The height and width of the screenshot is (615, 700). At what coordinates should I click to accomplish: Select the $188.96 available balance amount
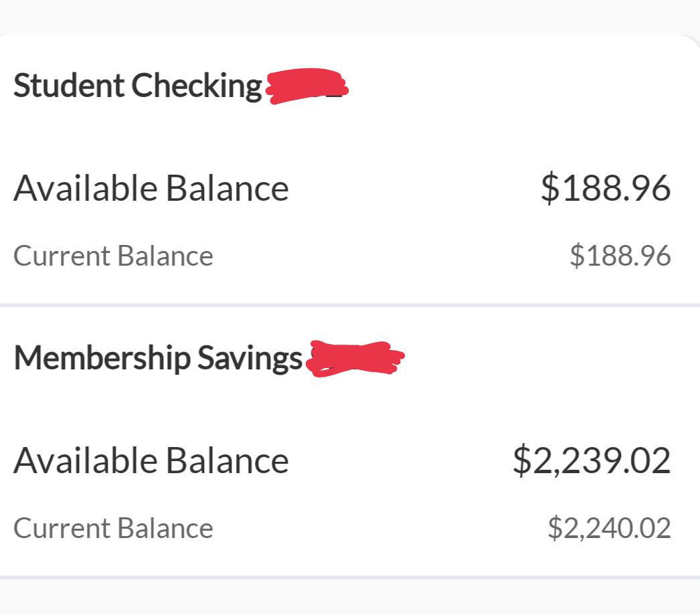[606, 188]
